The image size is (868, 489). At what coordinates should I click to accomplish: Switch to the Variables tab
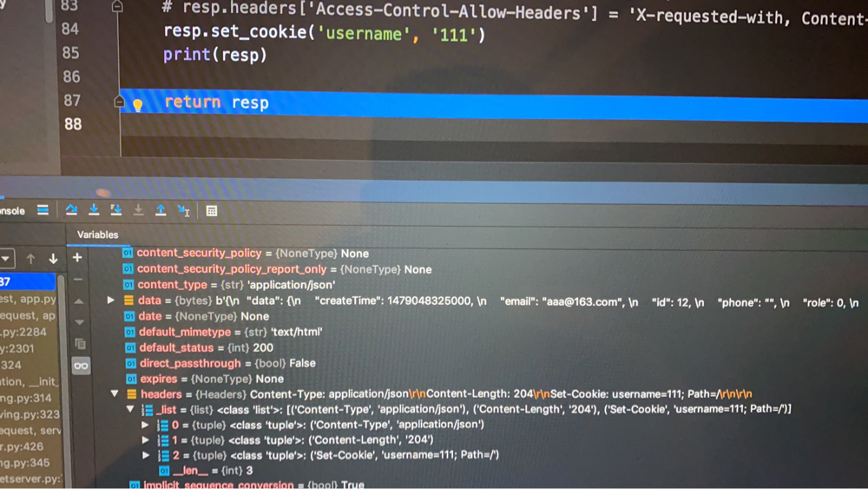pos(97,235)
